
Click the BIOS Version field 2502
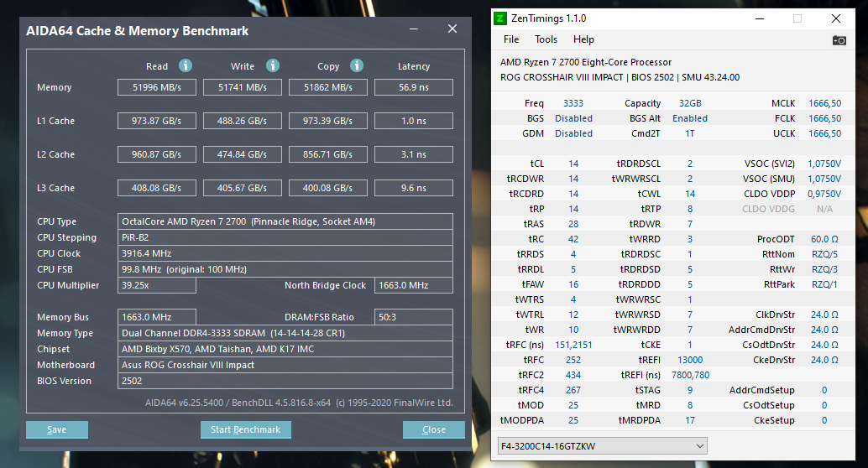tap(285, 381)
